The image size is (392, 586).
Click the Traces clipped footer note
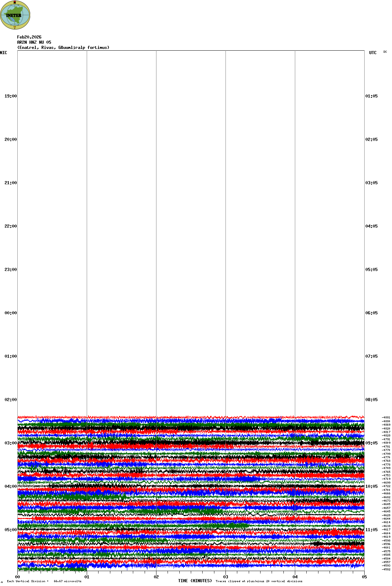[259, 581]
